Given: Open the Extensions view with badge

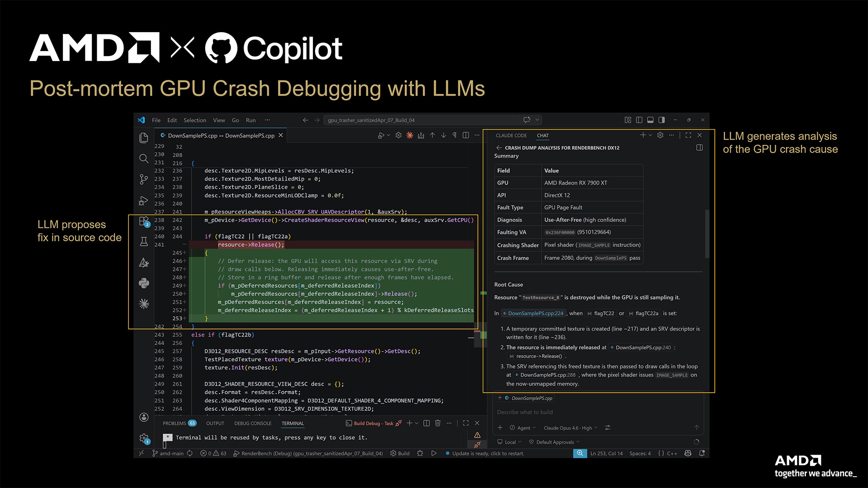Looking at the screenshot, I should pyautogui.click(x=144, y=221).
